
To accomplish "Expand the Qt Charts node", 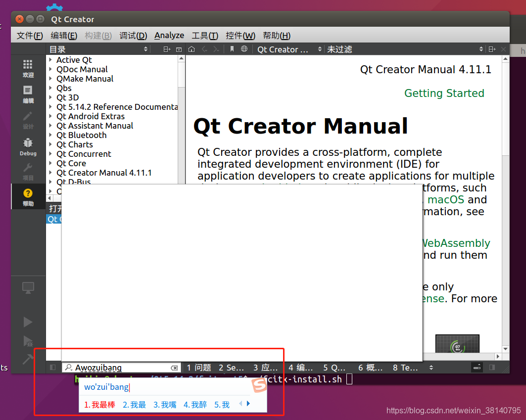I will pyautogui.click(x=50, y=144).
